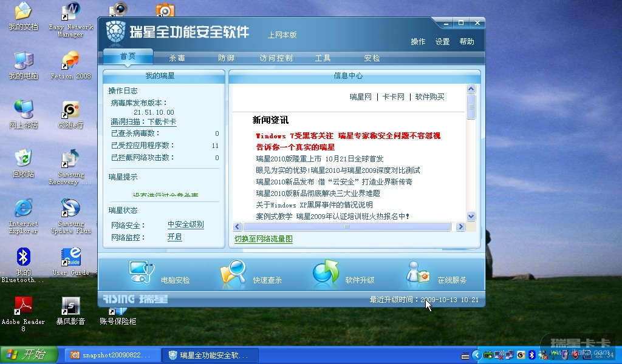The image size is (622, 364).
Task: Click green umbrella tray icon
Action: click(x=554, y=355)
